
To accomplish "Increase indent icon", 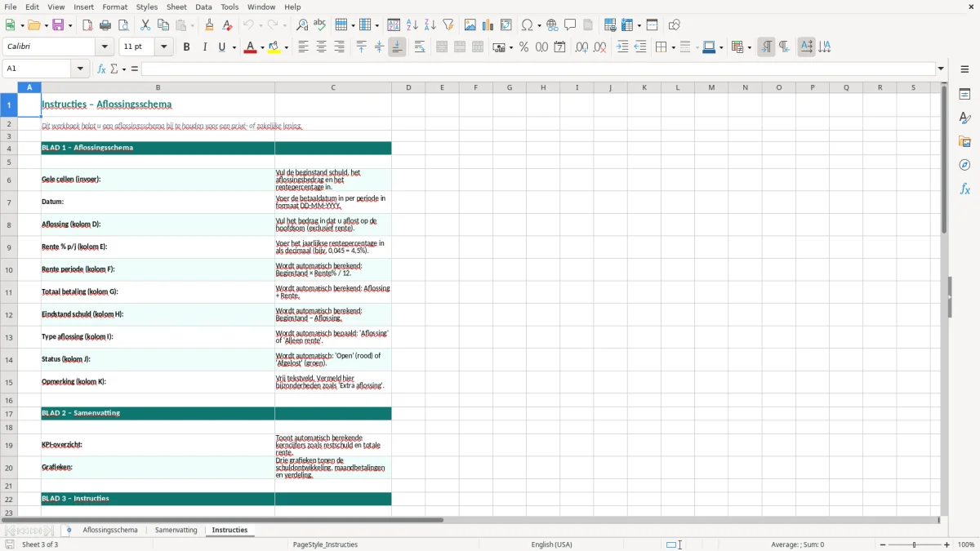I will tap(622, 47).
